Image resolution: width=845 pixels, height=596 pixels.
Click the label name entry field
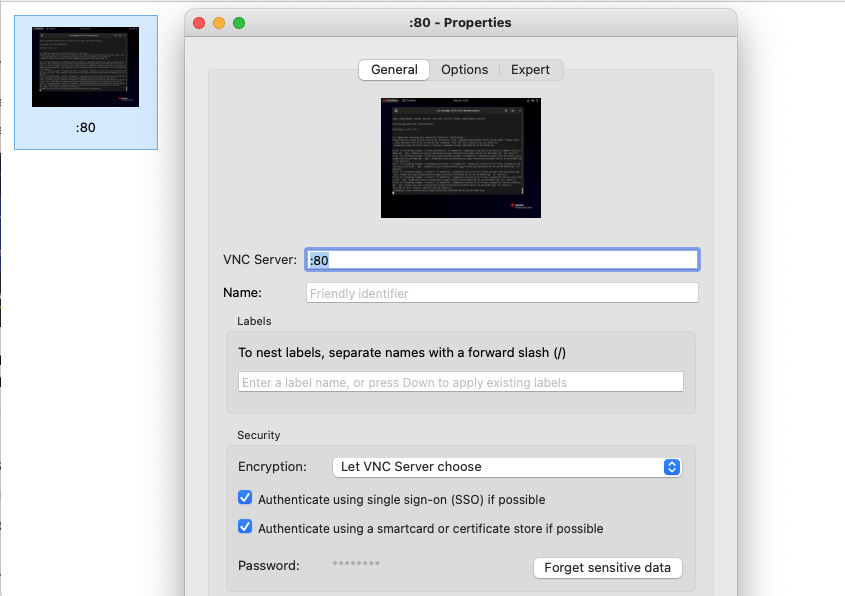tap(461, 382)
